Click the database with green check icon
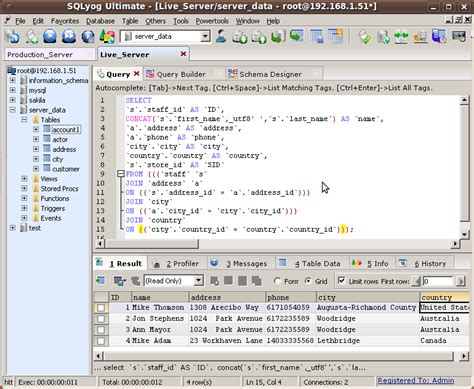Image resolution: width=474 pixels, height=389 pixels. click(365, 36)
